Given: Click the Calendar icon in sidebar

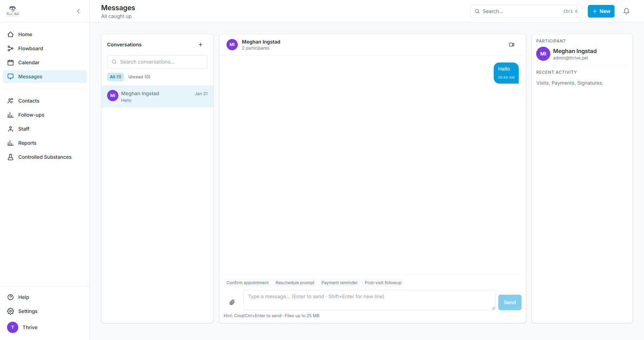Looking at the screenshot, I should [x=11, y=63].
